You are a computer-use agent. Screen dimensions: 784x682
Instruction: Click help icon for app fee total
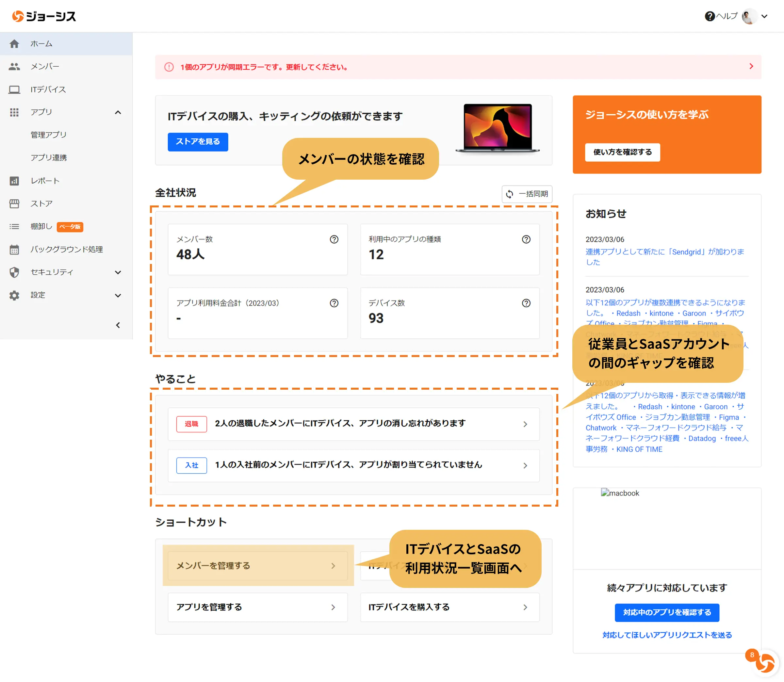coord(334,303)
